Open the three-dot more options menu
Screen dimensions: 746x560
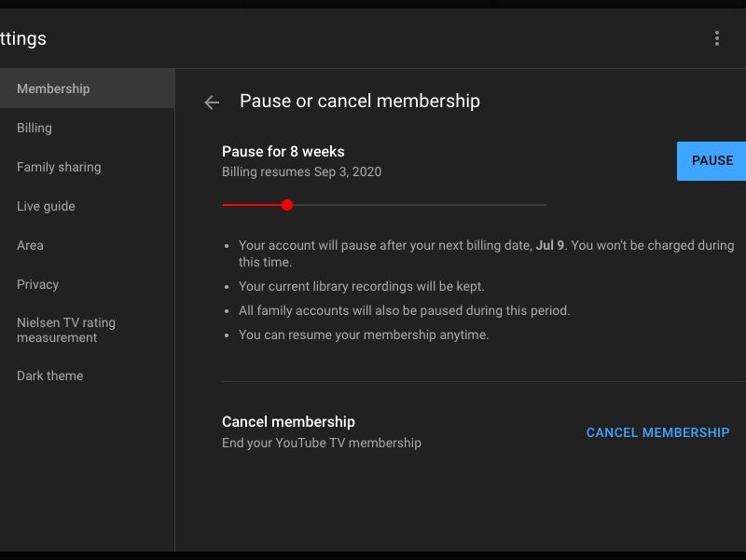716,38
